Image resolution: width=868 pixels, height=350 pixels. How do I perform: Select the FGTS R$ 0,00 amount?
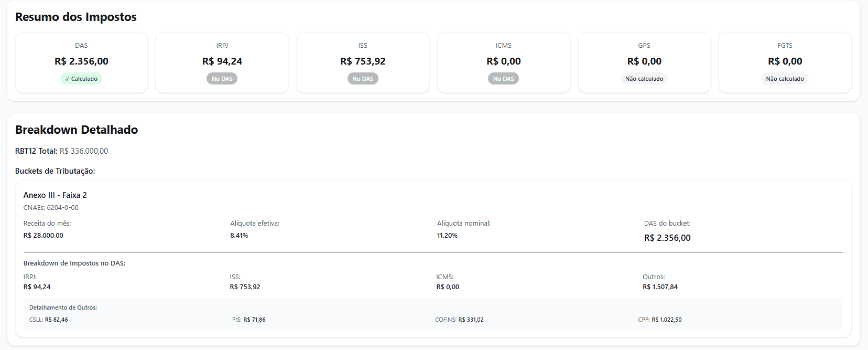785,61
